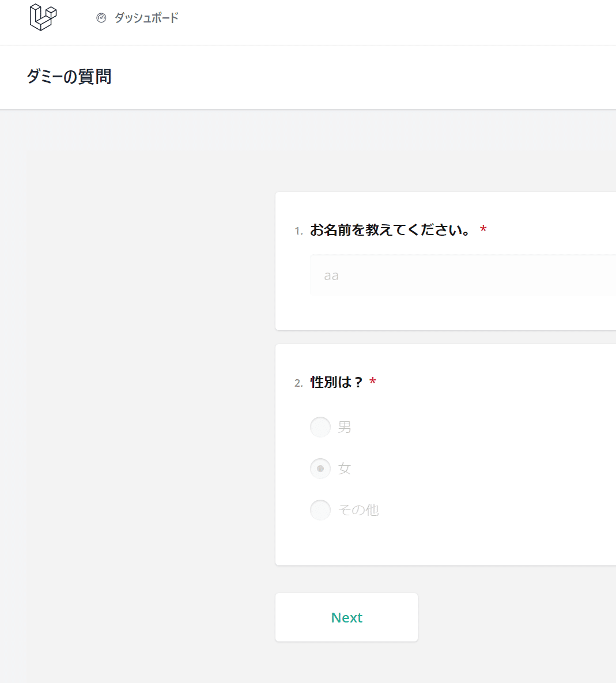Click the 女 option label
Image resolution: width=616 pixels, height=683 pixels.
[x=345, y=469]
